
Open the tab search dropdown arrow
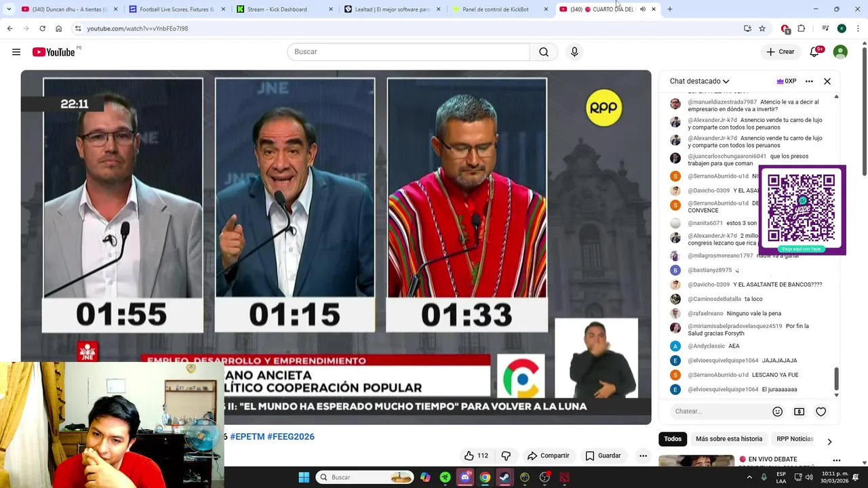point(8,9)
